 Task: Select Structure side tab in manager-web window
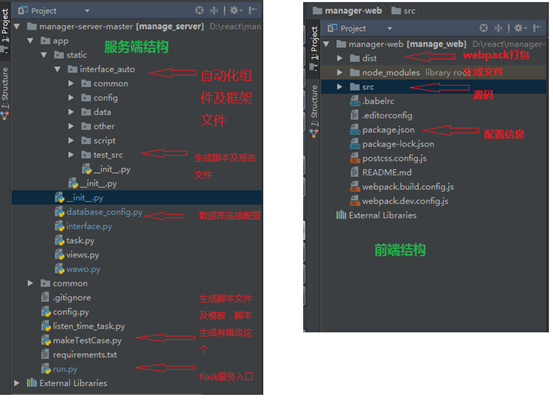point(314,110)
